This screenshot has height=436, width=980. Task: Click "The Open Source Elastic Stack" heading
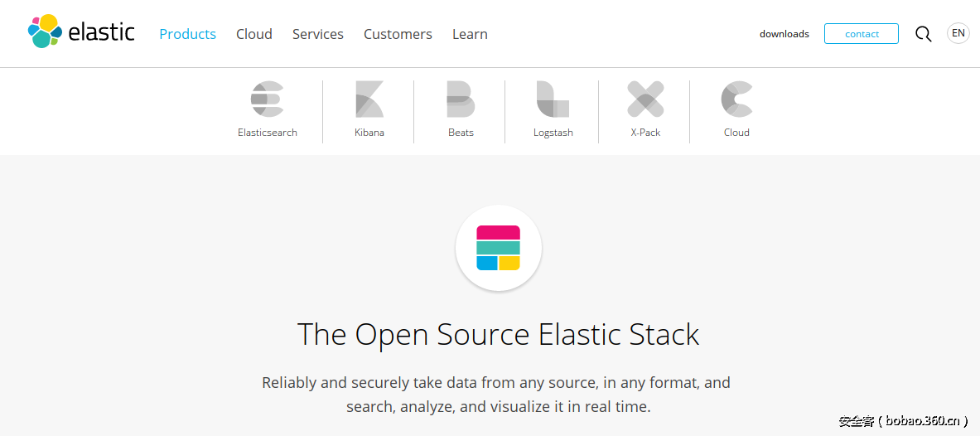[498, 335]
